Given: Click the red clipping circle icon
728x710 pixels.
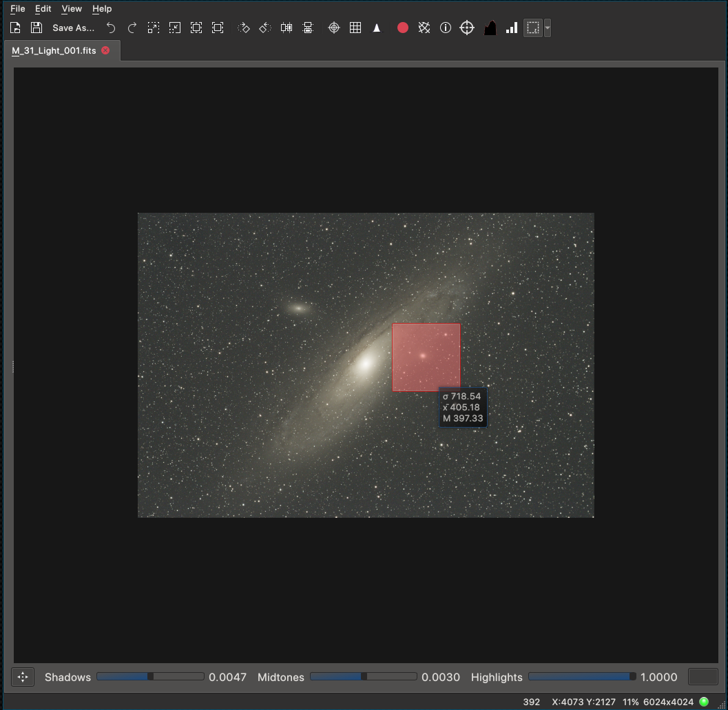Looking at the screenshot, I should [403, 28].
